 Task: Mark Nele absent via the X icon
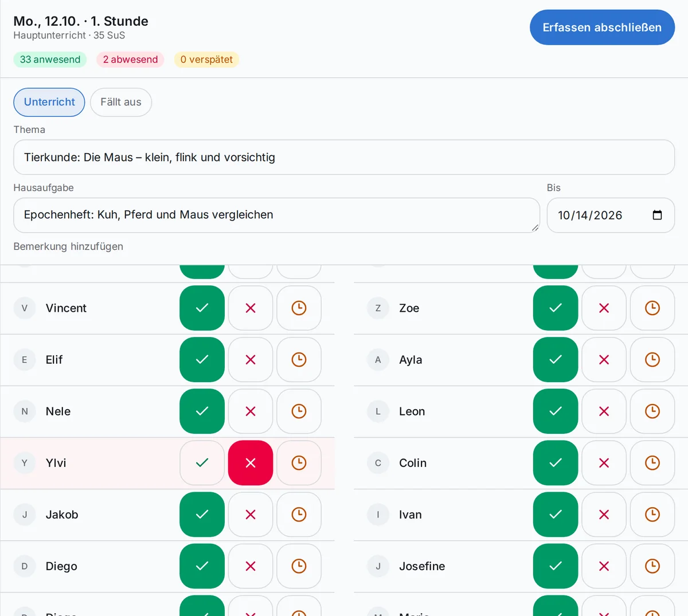[251, 411]
